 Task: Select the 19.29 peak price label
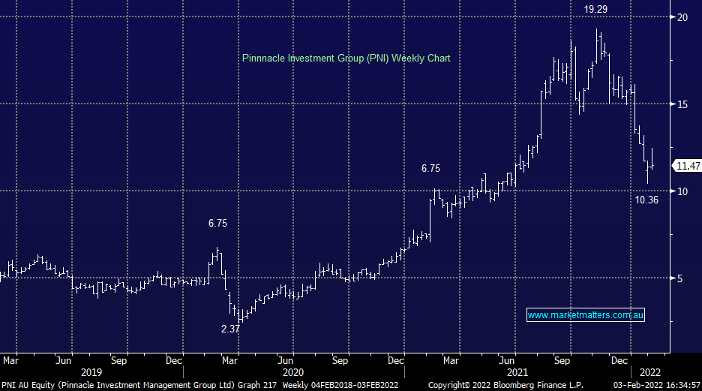595,9
